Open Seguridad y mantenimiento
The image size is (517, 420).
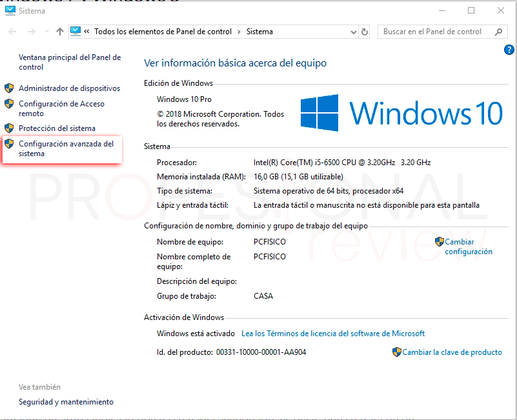pyautogui.click(x=66, y=402)
